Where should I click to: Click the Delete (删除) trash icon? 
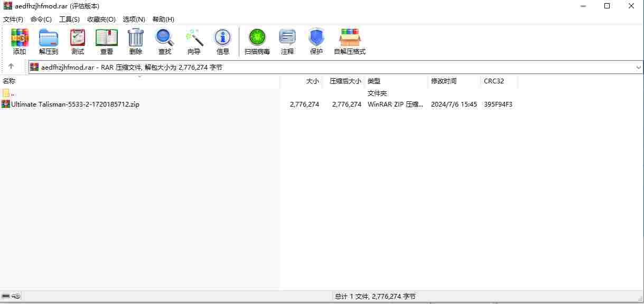coord(136,42)
